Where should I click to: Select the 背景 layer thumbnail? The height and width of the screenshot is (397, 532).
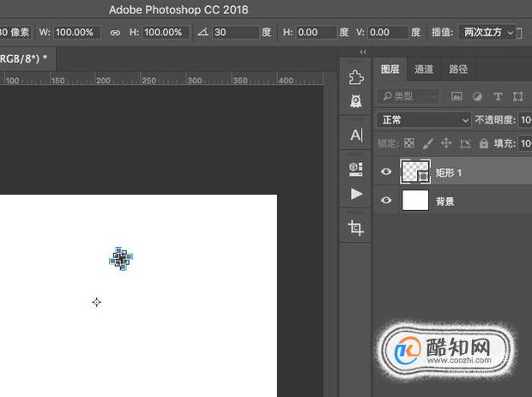[x=415, y=201]
